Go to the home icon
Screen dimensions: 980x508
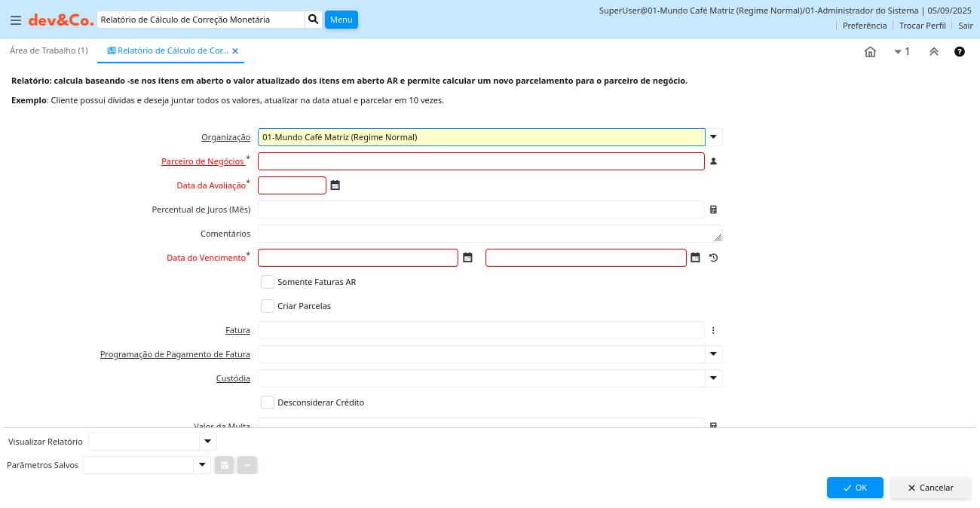(x=870, y=52)
